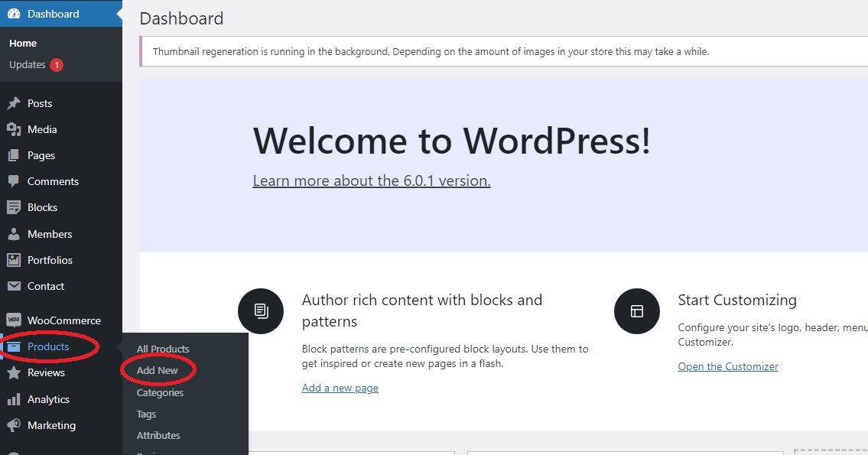Click the Dashboard gauge icon
The width and height of the screenshot is (868, 455).
14,14
